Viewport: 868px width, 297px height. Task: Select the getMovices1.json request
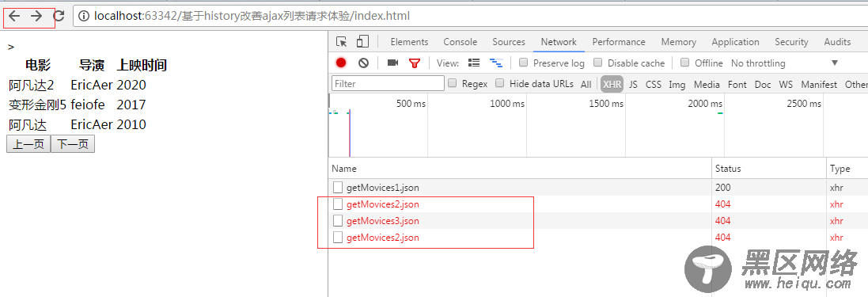(x=382, y=188)
